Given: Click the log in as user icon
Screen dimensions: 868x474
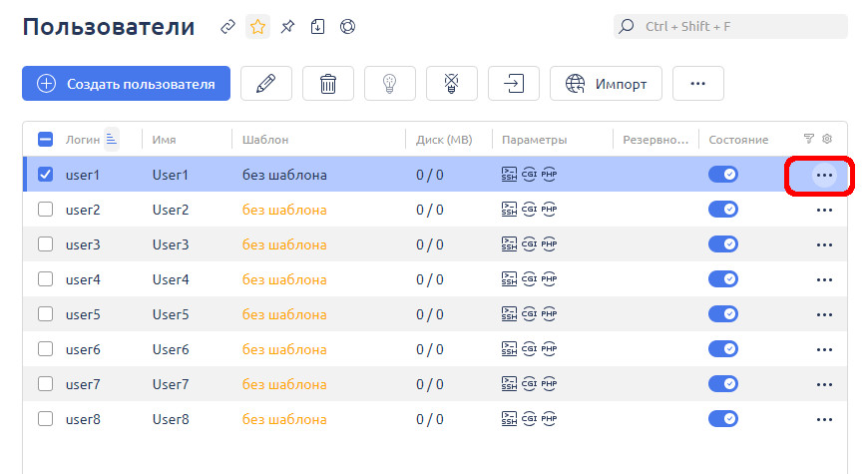Looking at the screenshot, I should click(513, 84).
